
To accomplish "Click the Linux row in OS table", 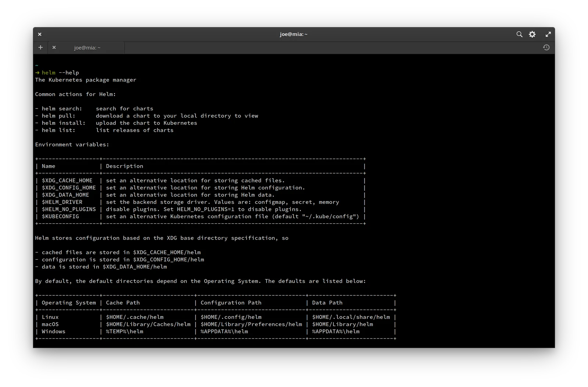I will click(x=216, y=317).
